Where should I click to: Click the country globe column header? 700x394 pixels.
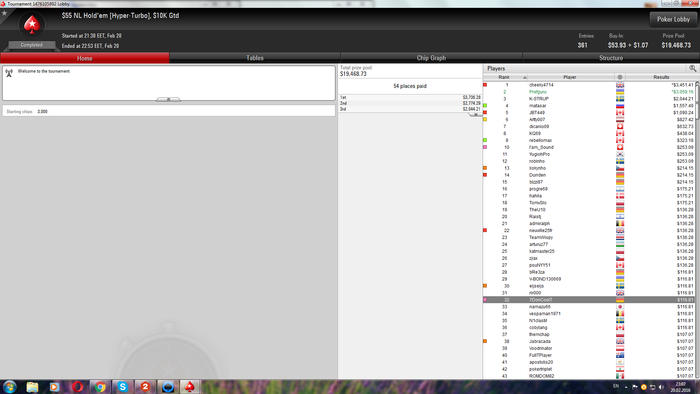(620, 77)
